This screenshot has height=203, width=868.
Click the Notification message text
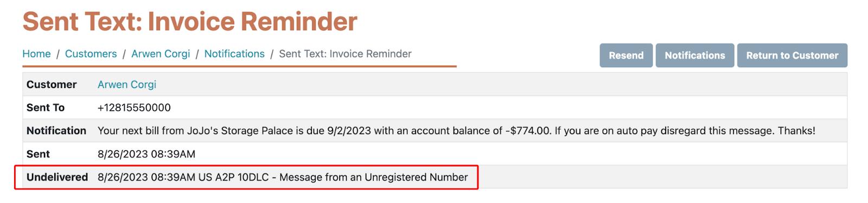456,131
